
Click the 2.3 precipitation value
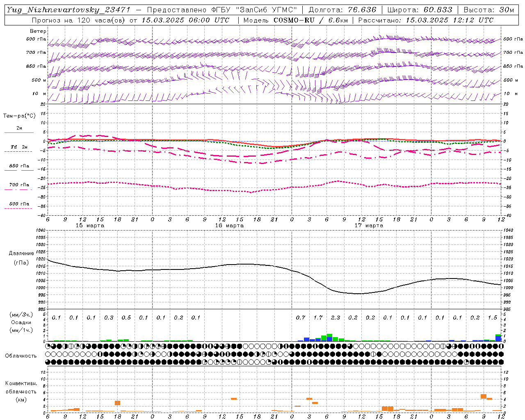pos(336,317)
